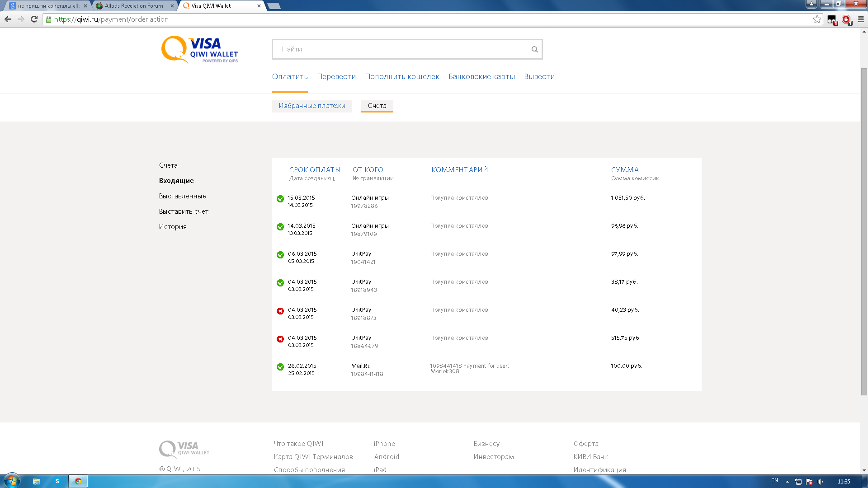Viewport: 868px width, 488px height.
Task: Sort by СУММА column header
Action: pyautogui.click(x=625, y=170)
